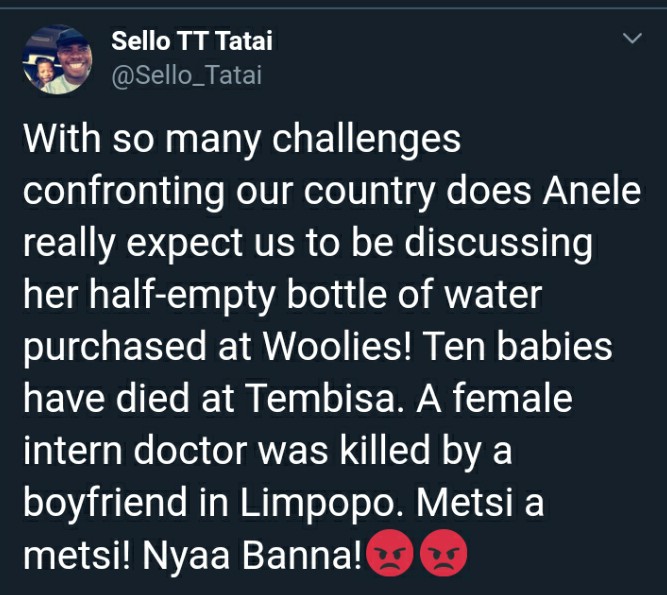Open Sello TT Tatai's profile picture
667x595 pixels.
point(57,59)
